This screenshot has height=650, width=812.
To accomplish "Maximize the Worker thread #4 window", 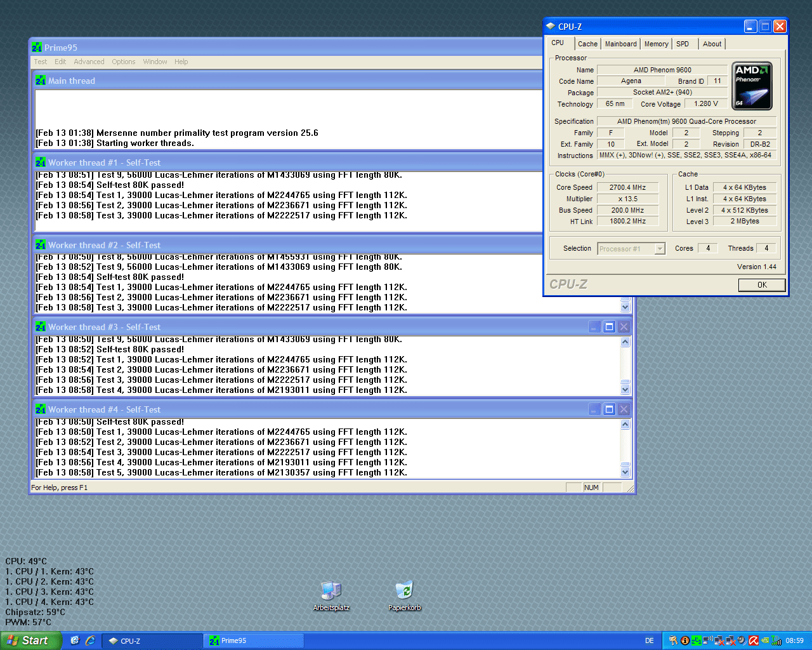I will (x=609, y=409).
